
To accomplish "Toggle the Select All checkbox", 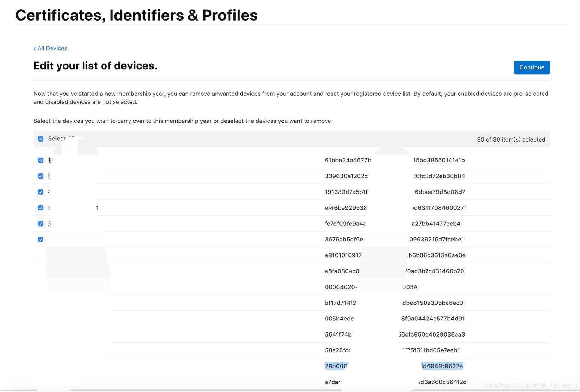I will [41, 139].
